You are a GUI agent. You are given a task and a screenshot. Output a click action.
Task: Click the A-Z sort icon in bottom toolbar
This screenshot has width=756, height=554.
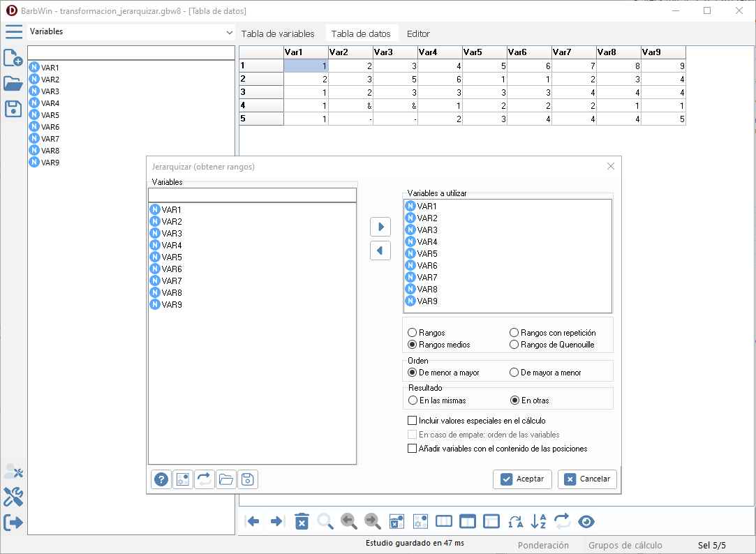pyautogui.click(x=538, y=521)
